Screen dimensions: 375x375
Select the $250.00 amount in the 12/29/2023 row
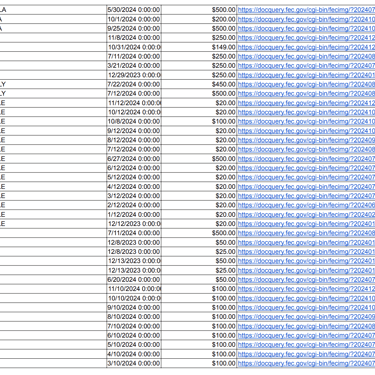(199, 75)
